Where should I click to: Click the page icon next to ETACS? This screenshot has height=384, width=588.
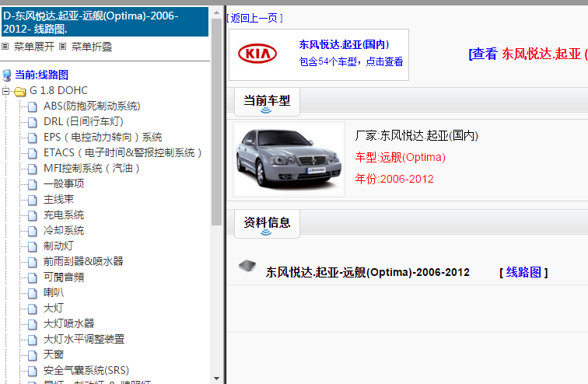pos(33,153)
